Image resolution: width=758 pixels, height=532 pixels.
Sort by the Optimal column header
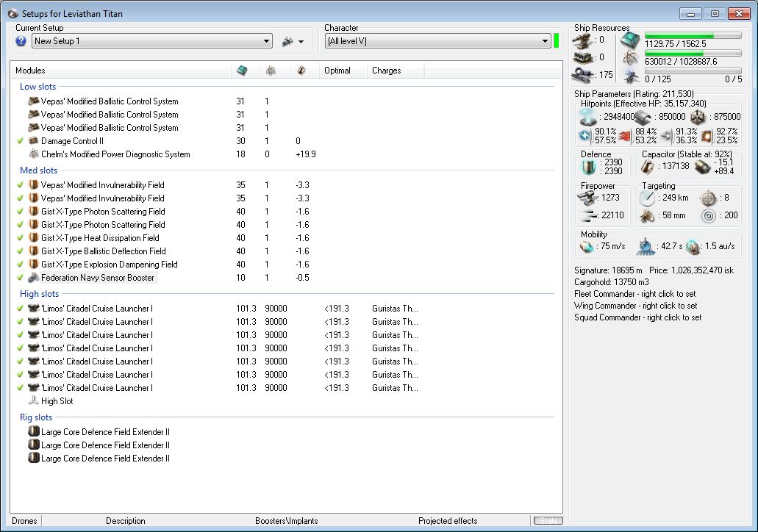[343, 71]
